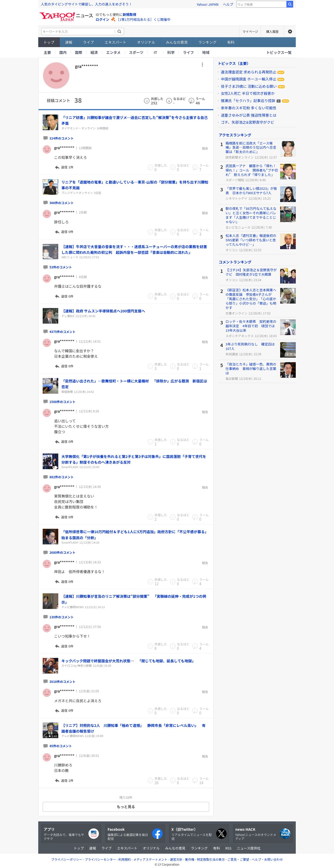
Task: Click RSS link in footer nav
Action: pos(228,848)
